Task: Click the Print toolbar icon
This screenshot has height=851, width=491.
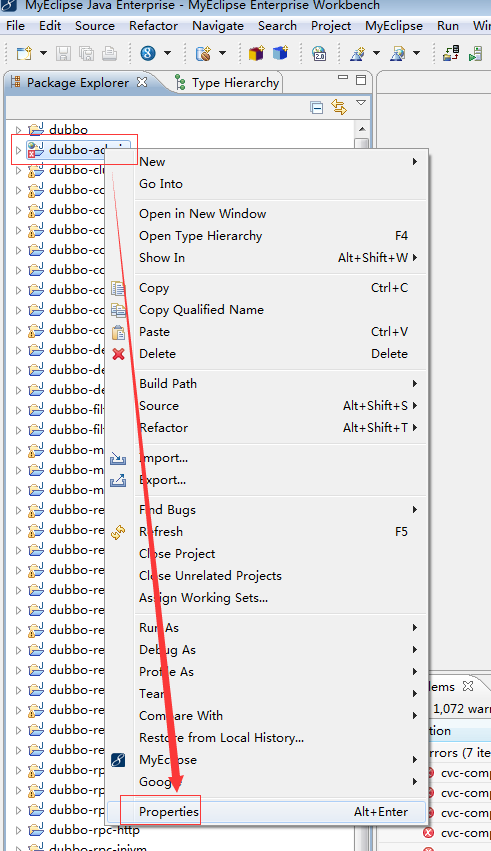Action: pyautogui.click(x=109, y=53)
